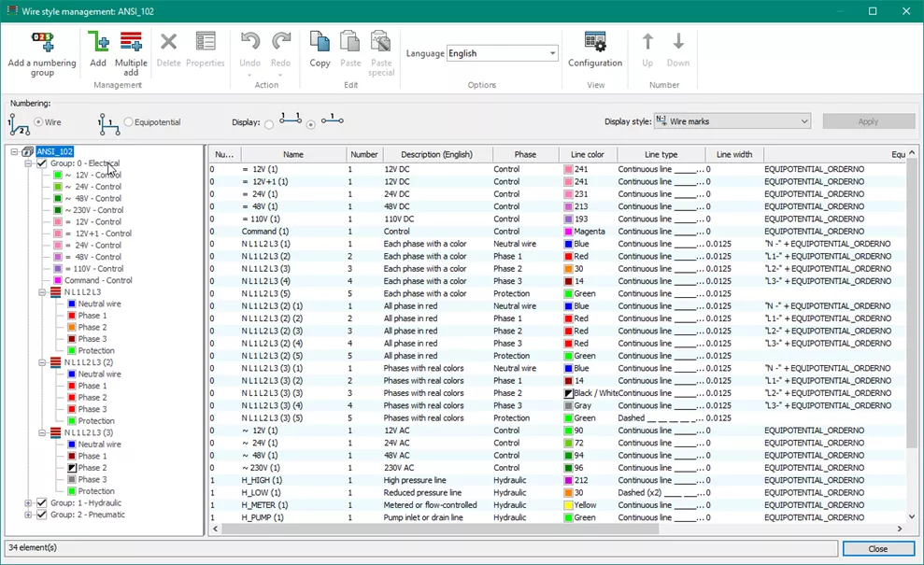Open the Language dropdown showing English
Screen dimensions: 924x565
(x=550, y=53)
